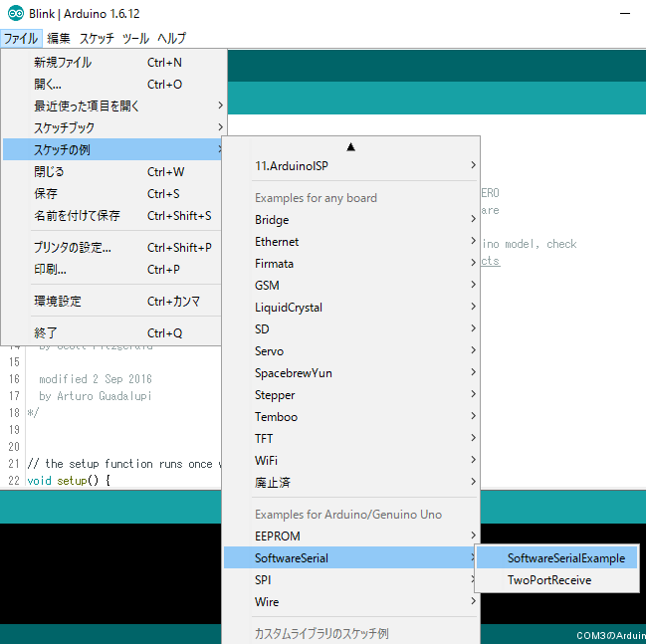This screenshot has width=646, height=644.
Task: Select スケッチの例 menu entry
Action: [x=112, y=149]
